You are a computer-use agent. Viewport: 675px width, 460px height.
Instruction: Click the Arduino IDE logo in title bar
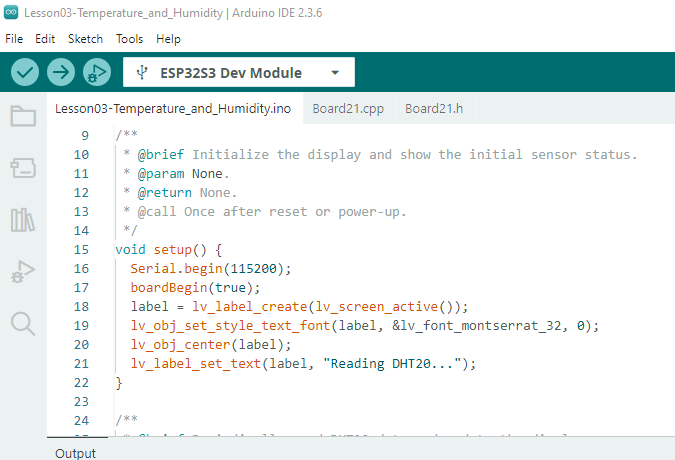[11, 12]
